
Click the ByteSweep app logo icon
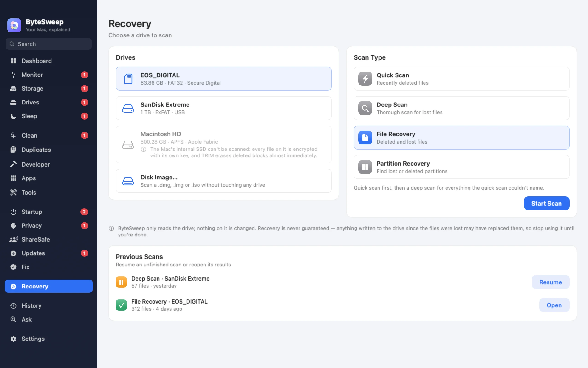click(14, 25)
